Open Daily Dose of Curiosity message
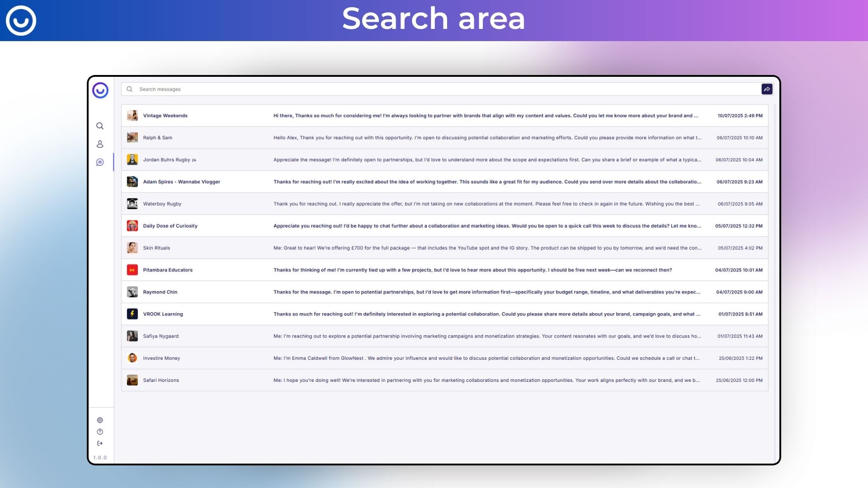 pyautogui.click(x=170, y=226)
